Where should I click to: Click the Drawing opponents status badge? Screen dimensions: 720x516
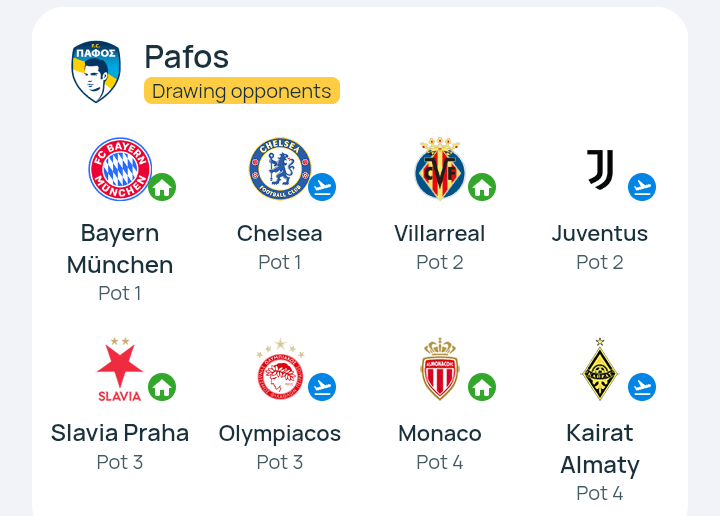click(242, 91)
